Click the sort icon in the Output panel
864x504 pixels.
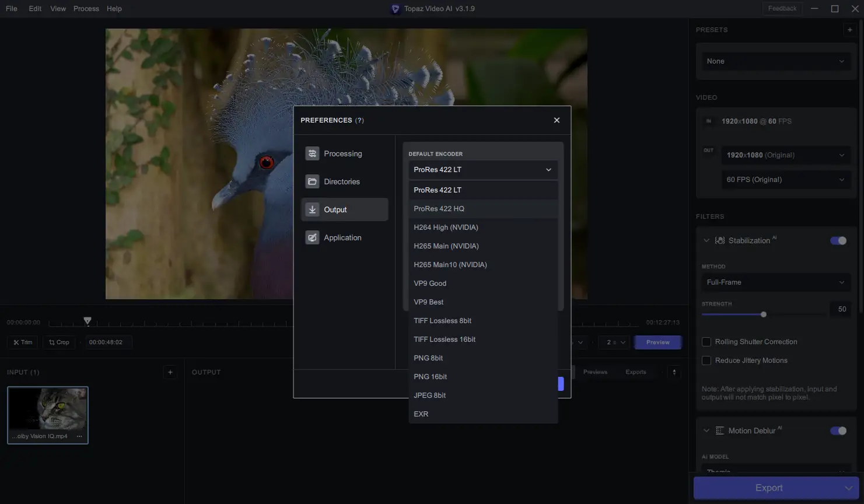[674, 372]
